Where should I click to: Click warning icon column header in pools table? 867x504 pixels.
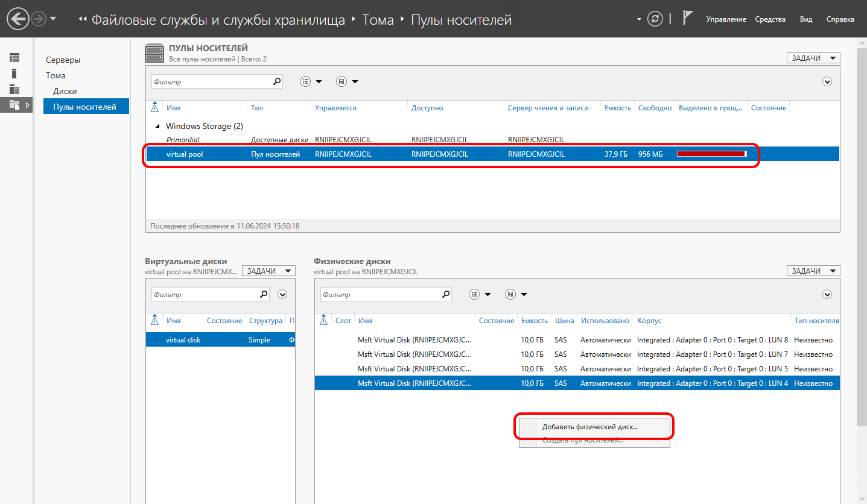[x=154, y=108]
